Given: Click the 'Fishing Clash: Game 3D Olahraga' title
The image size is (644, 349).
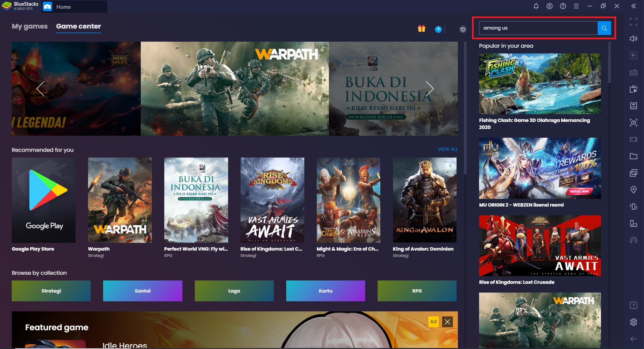Looking at the screenshot, I should point(534,124).
